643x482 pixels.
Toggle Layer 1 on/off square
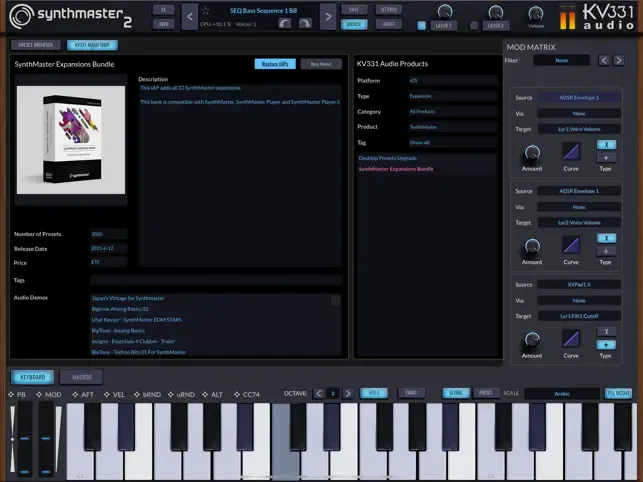[421, 25]
